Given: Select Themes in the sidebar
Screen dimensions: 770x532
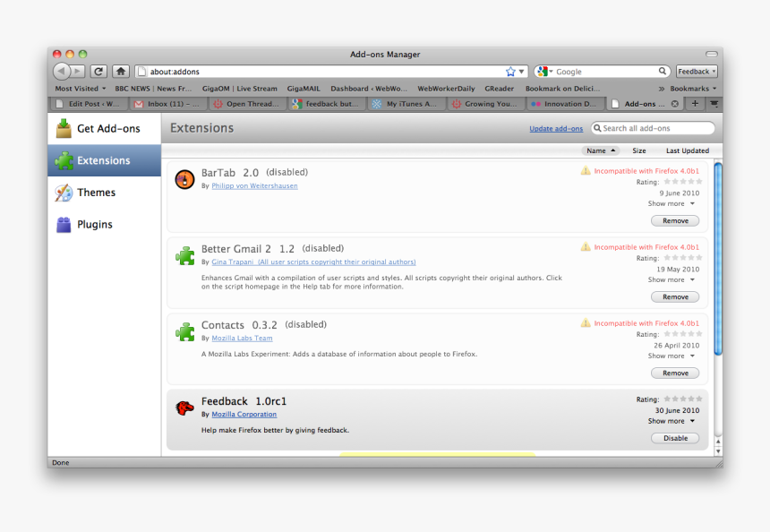Looking at the screenshot, I should 104,193.
